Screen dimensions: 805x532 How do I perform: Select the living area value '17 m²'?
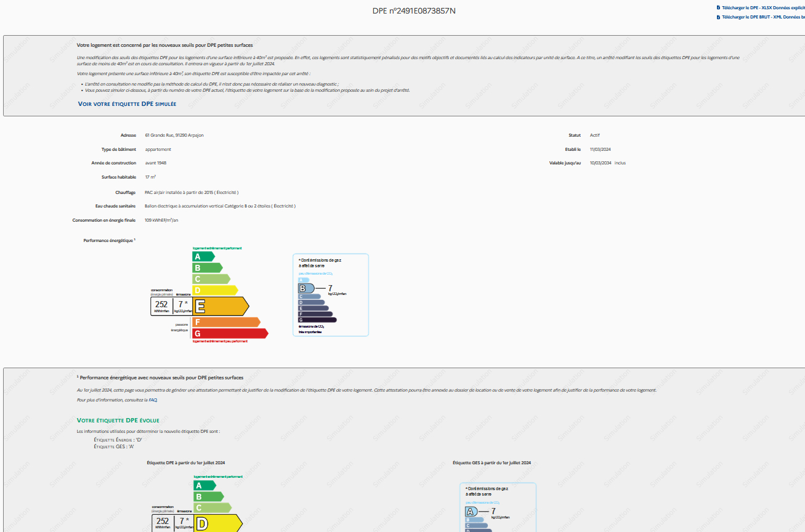[150, 177]
